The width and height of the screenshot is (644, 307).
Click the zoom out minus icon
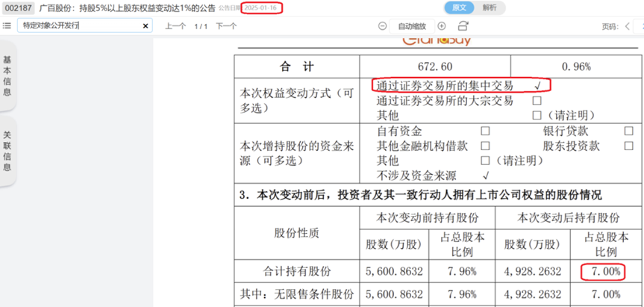point(382,26)
